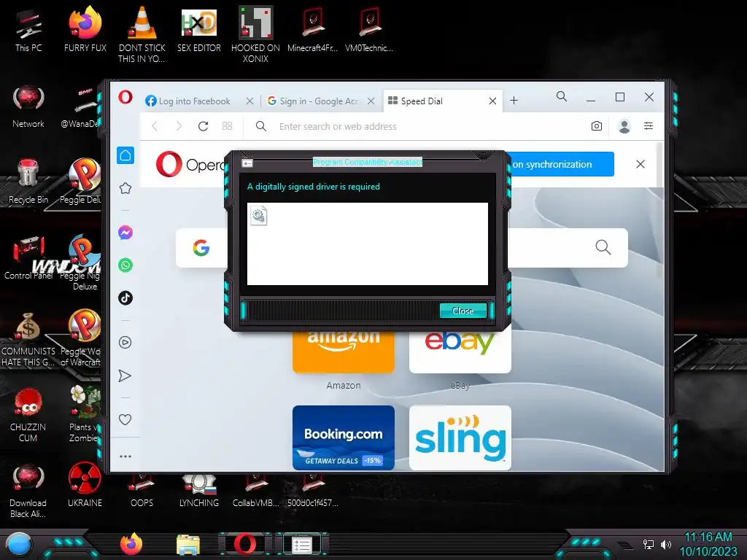Open the CHUZZIN desktop game shortcut

(28, 415)
